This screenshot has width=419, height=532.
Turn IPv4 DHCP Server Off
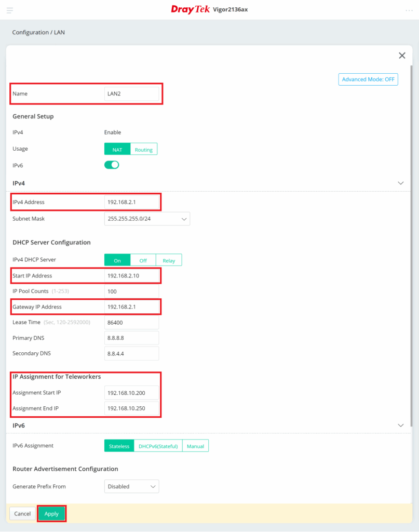[143, 260]
